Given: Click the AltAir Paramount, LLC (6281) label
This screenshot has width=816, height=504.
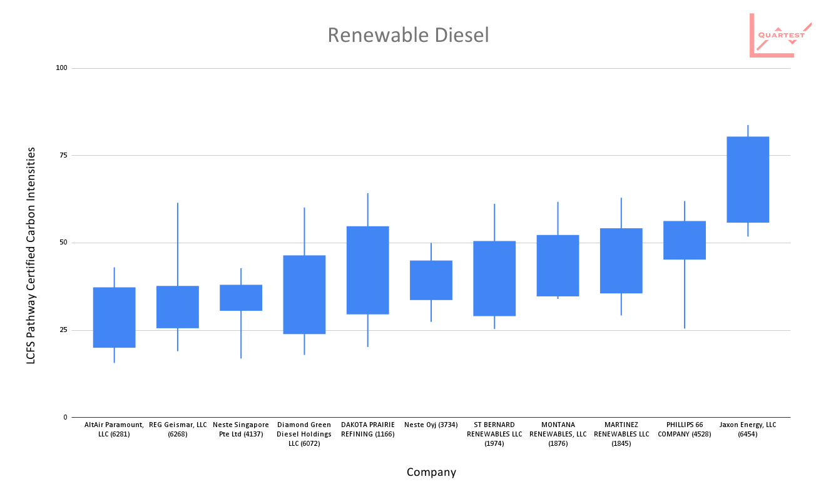Looking at the screenshot, I should [114, 429].
